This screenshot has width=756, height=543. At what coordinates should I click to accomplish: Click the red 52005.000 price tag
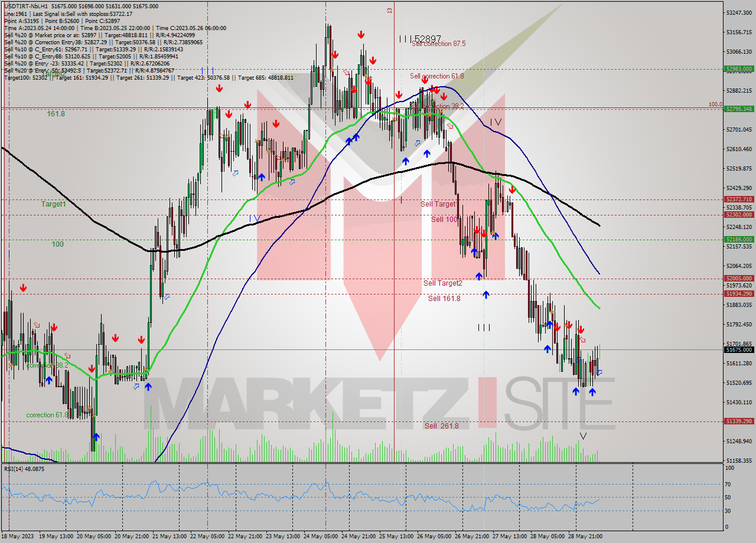738,278
